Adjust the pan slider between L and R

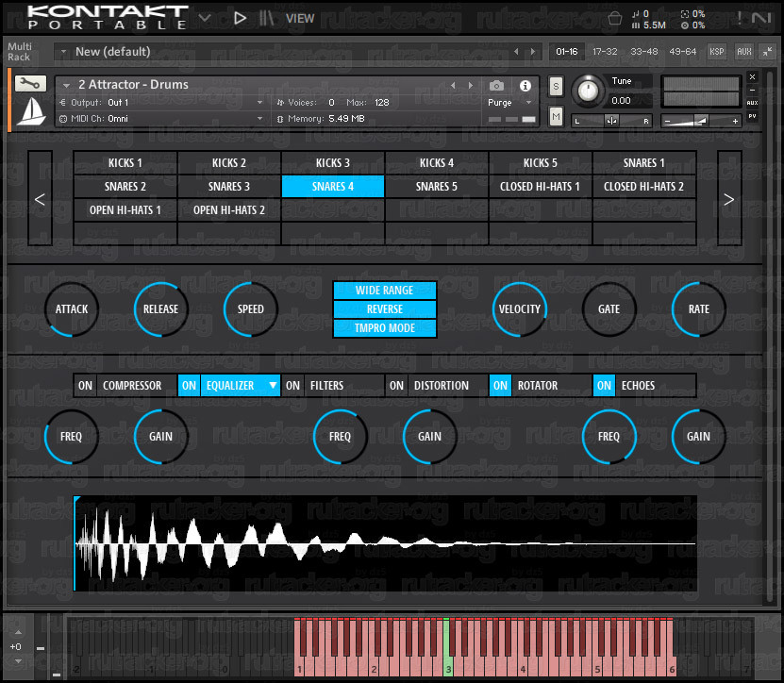pyautogui.click(x=611, y=121)
